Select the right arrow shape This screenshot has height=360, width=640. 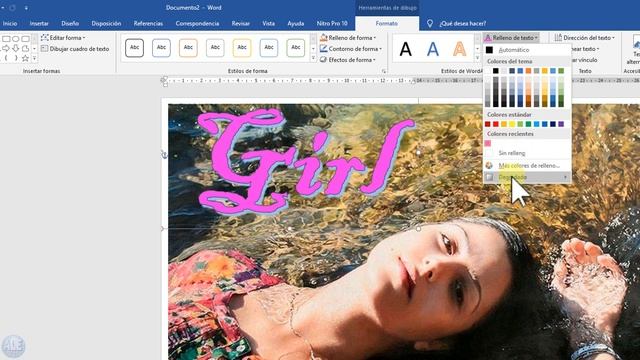[6, 49]
